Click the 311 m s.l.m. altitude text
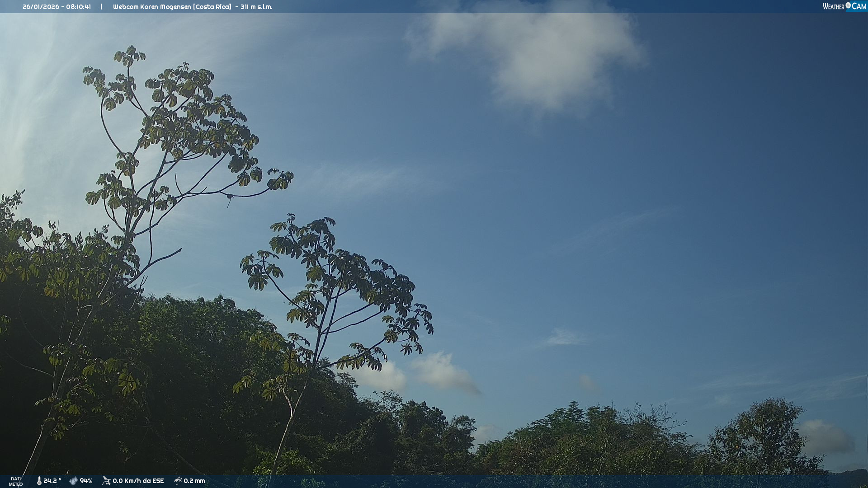Image resolution: width=868 pixels, height=488 pixels. 256,7
